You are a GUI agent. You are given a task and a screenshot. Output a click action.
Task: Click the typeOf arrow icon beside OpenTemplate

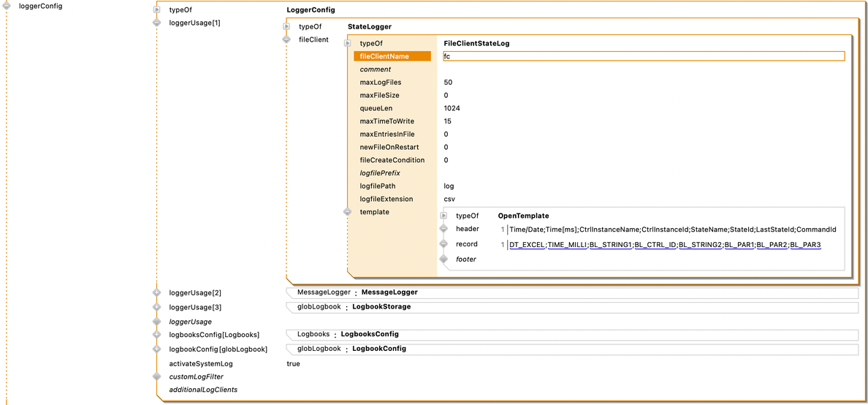tap(443, 216)
